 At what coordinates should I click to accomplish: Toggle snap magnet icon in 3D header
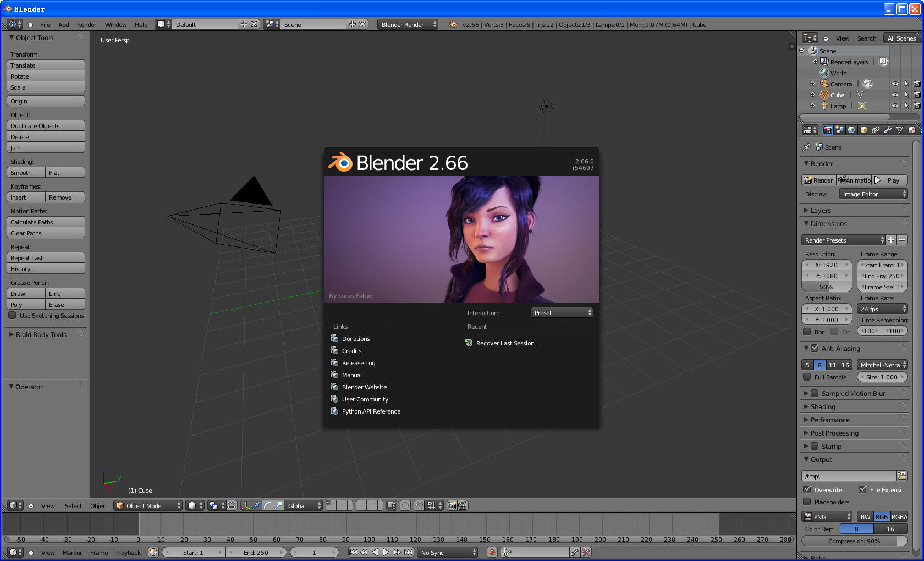(419, 505)
